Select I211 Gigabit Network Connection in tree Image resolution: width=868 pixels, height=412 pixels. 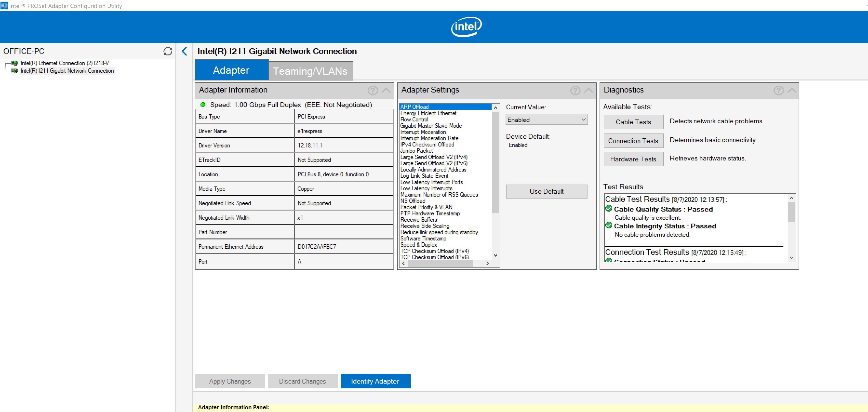(67, 71)
